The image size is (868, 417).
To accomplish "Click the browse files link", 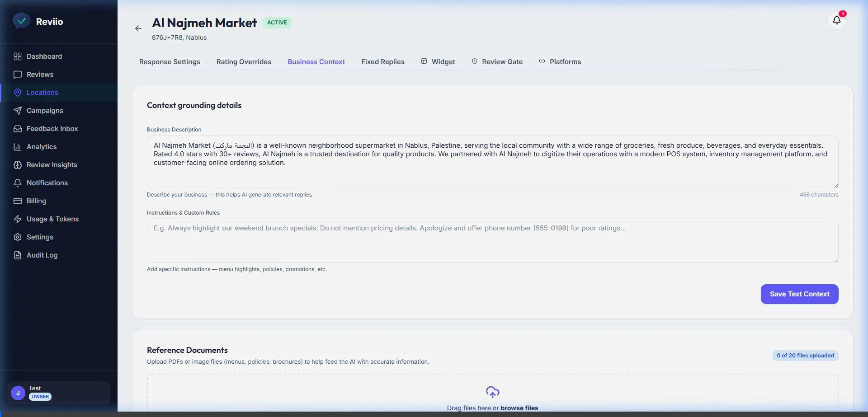I will [x=519, y=408].
